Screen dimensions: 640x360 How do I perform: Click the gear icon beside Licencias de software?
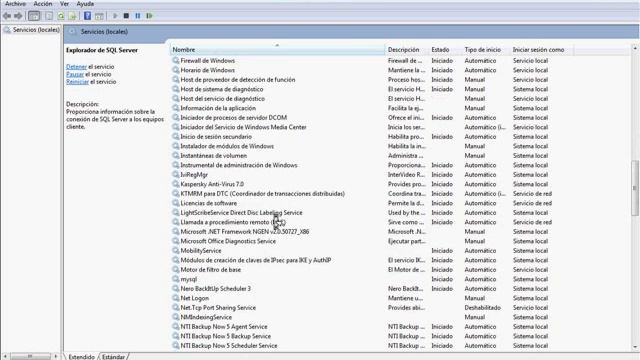tap(176, 203)
